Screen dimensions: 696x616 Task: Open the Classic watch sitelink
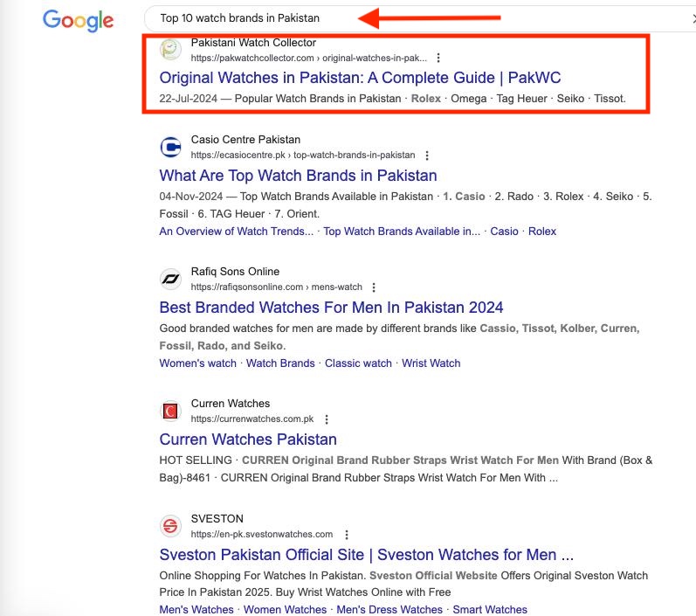coord(358,363)
